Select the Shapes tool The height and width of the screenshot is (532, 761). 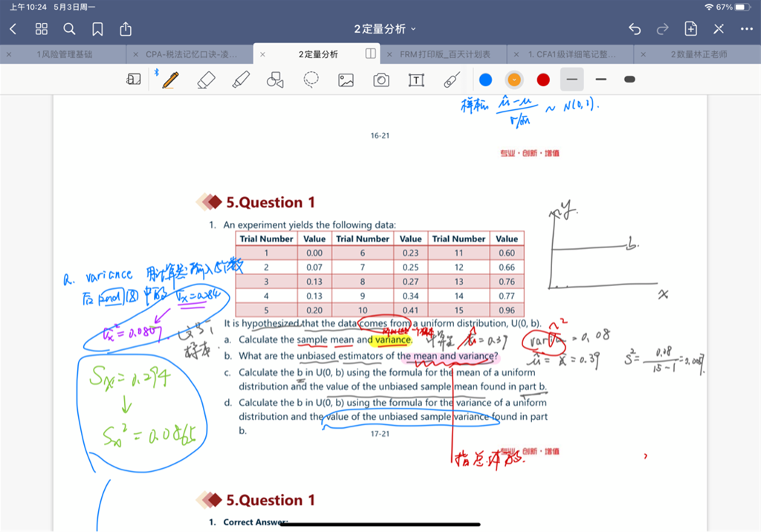275,80
